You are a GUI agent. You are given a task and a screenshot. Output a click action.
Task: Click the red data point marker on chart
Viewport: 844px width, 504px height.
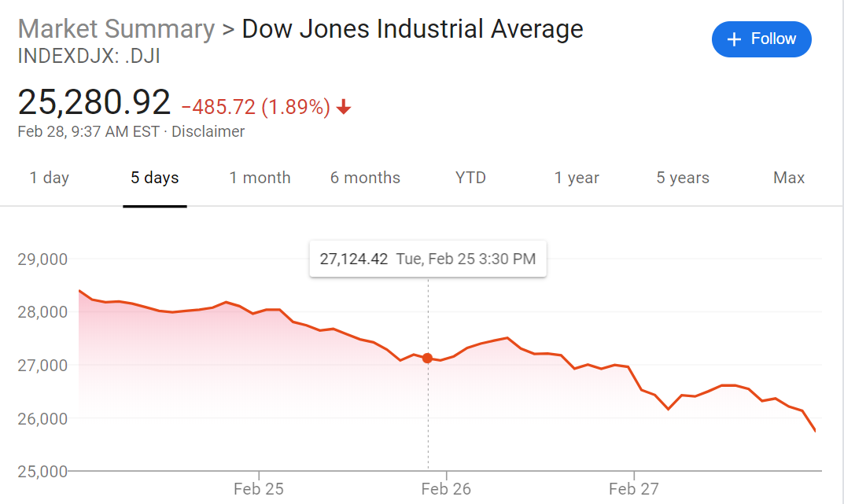pyautogui.click(x=427, y=359)
